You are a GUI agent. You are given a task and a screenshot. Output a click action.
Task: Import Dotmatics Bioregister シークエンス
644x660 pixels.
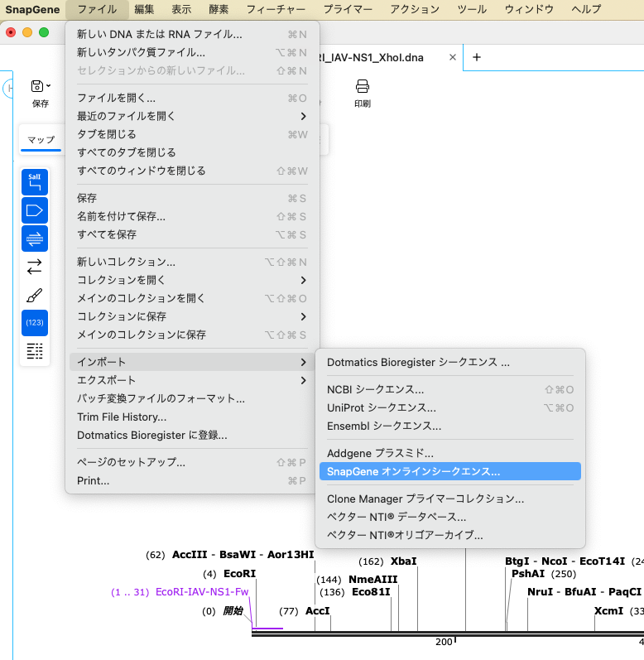(450, 363)
